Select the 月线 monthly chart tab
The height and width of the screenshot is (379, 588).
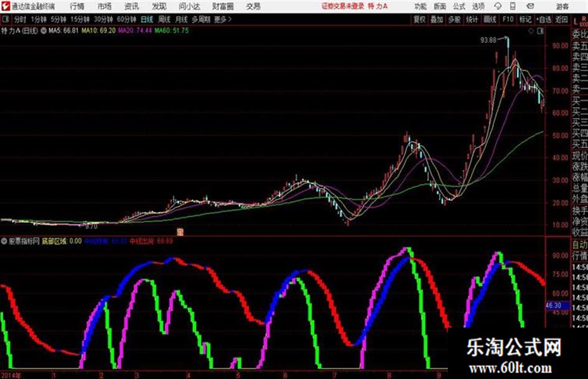pos(182,19)
